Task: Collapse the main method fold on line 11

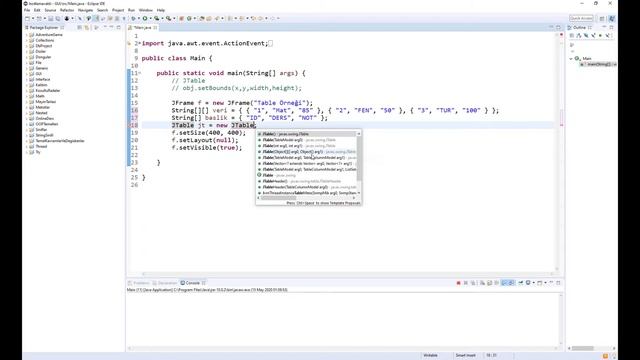Action: (140, 73)
